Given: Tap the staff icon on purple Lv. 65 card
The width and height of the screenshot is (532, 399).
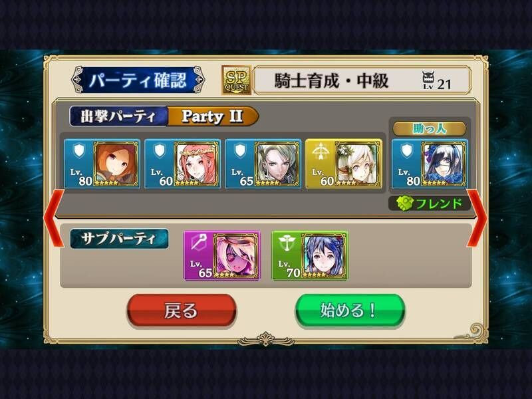Looking at the screenshot, I should click(198, 243).
